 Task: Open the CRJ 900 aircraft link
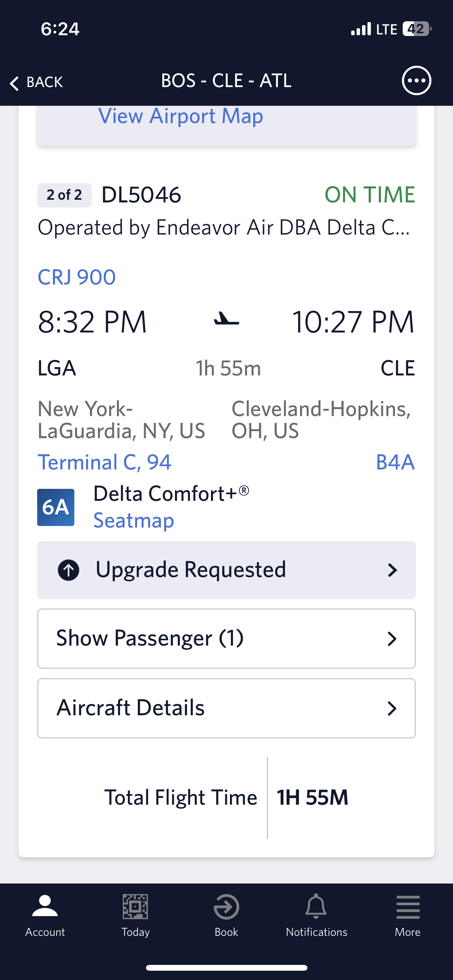(77, 277)
